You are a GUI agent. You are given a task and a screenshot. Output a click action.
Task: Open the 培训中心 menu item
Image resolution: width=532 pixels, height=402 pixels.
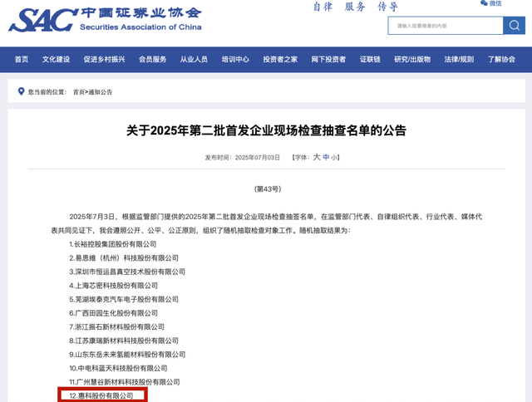coord(235,59)
